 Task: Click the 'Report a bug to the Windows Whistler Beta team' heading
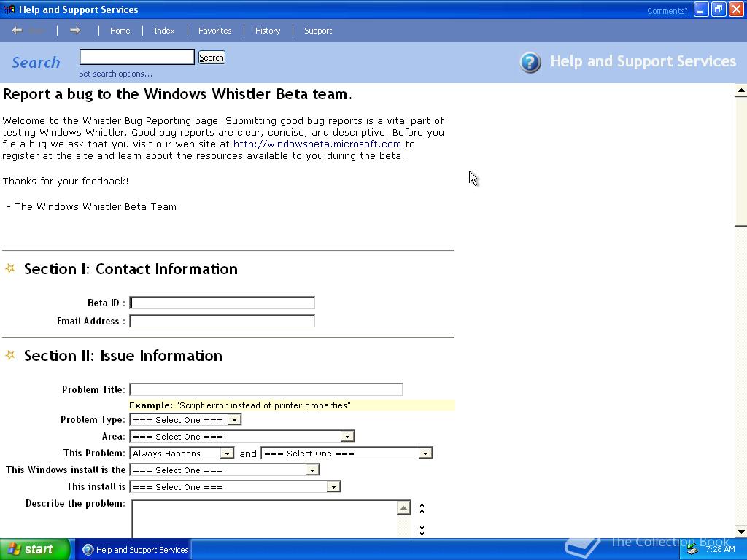pyautogui.click(x=177, y=94)
